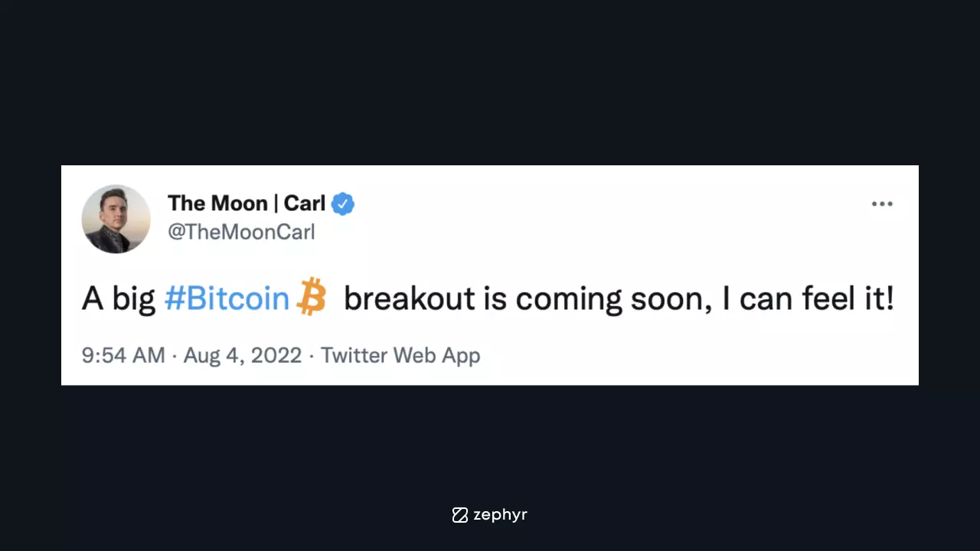Follow the #Bitcoin hashtag link

(x=227, y=298)
